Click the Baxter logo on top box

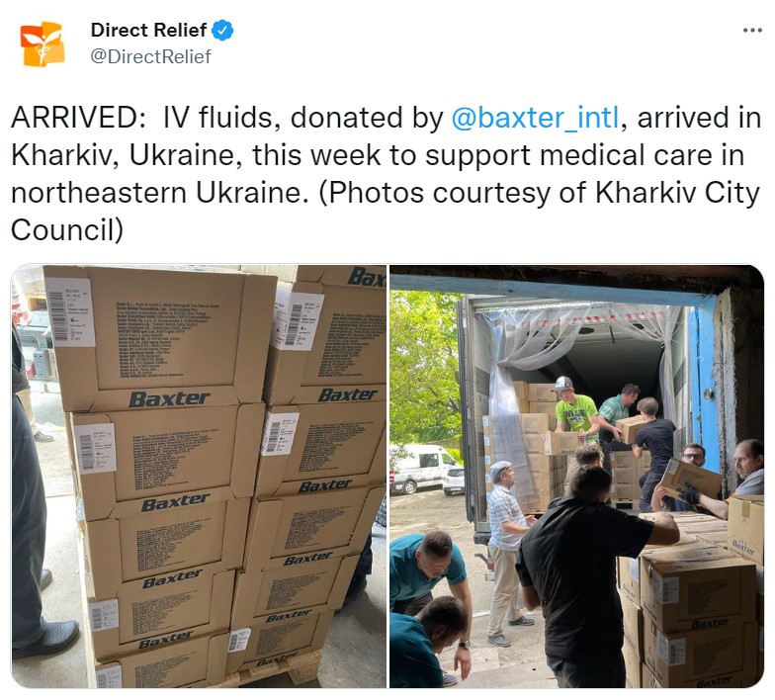(169, 399)
